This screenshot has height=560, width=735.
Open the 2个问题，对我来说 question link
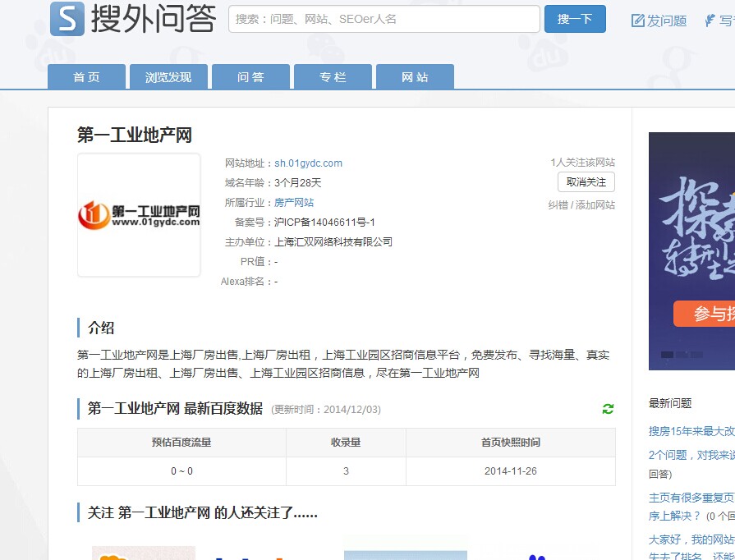(691, 455)
